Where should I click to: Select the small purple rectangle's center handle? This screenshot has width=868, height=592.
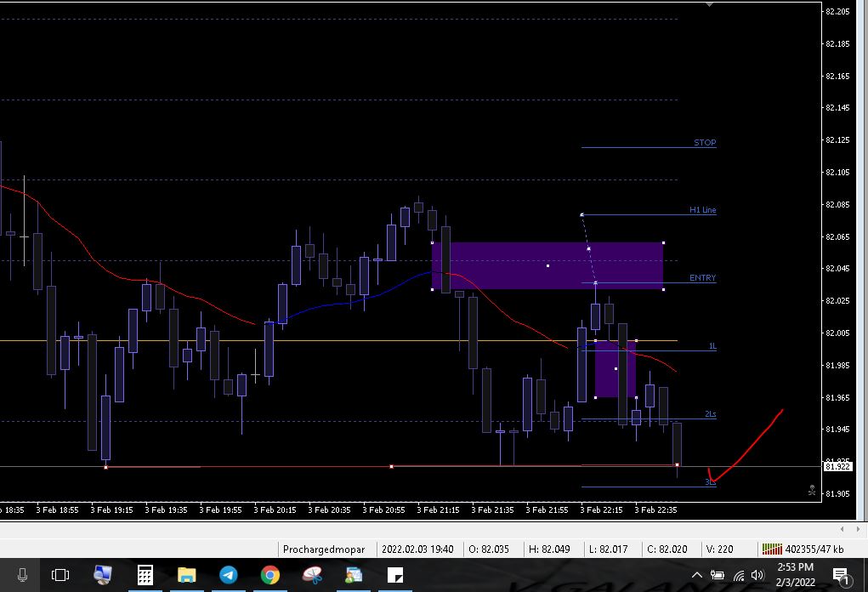pyautogui.click(x=616, y=369)
